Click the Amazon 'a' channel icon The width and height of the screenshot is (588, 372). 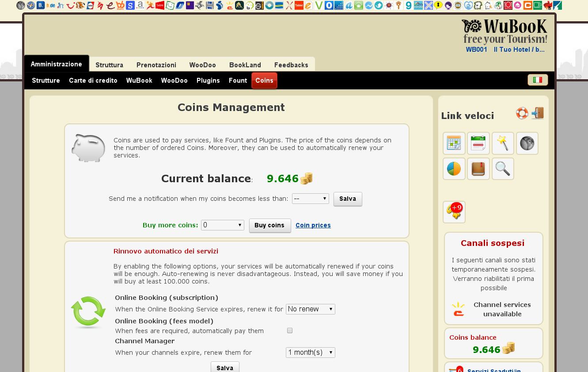(x=140, y=5)
